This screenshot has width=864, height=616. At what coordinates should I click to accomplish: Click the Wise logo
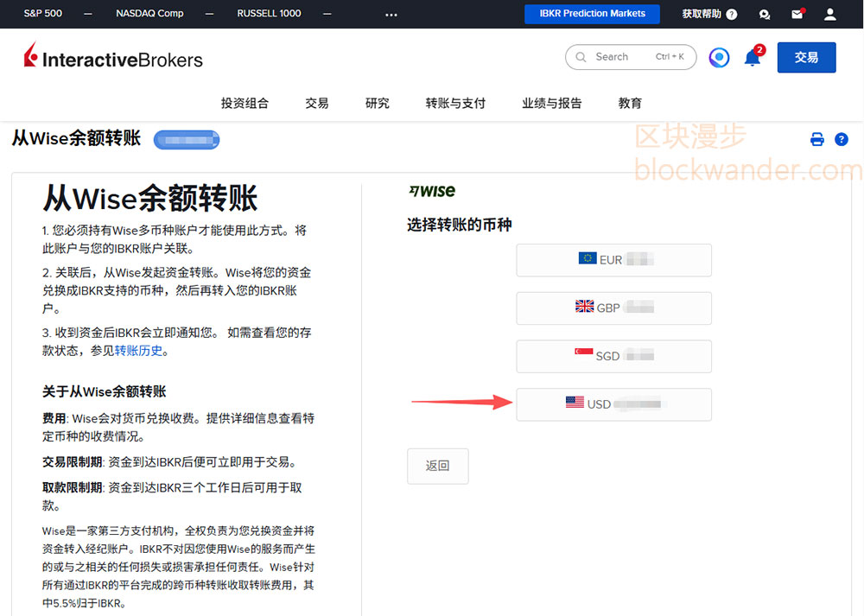[432, 191]
